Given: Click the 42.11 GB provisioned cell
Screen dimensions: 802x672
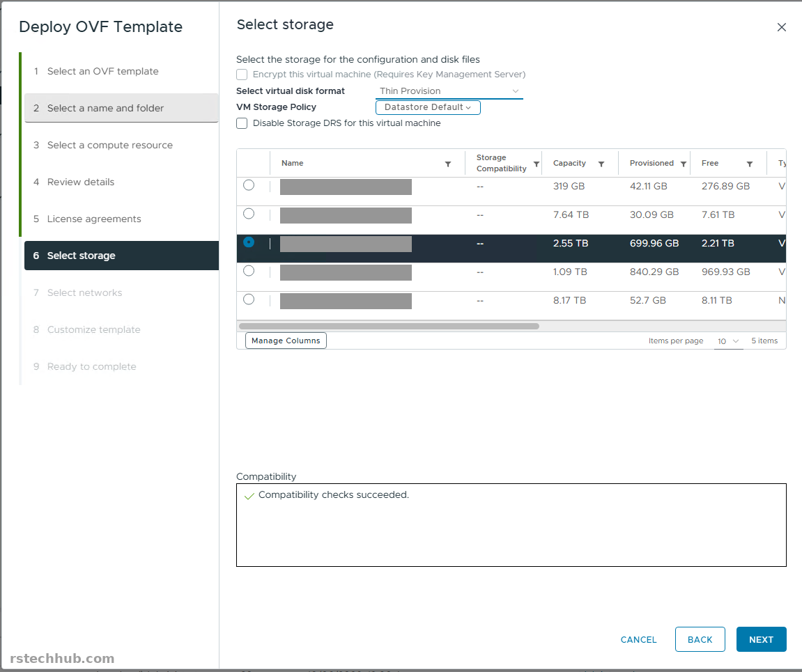Looking at the screenshot, I should [x=648, y=186].
